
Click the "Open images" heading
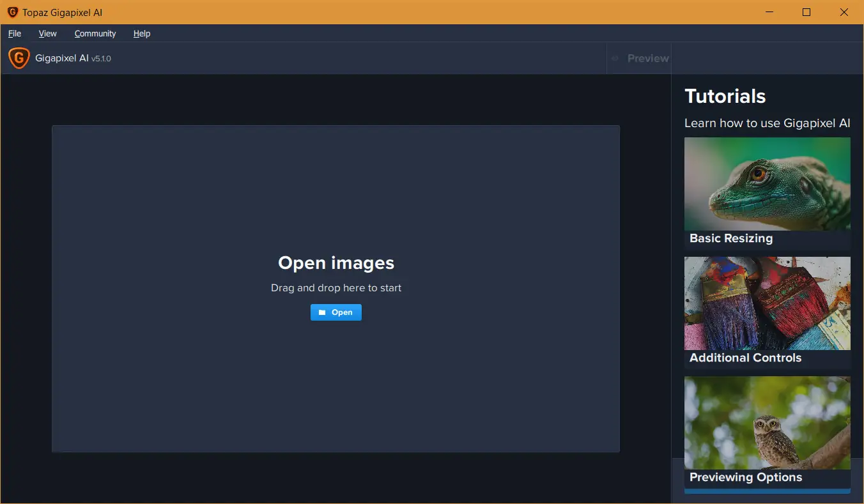336,263
